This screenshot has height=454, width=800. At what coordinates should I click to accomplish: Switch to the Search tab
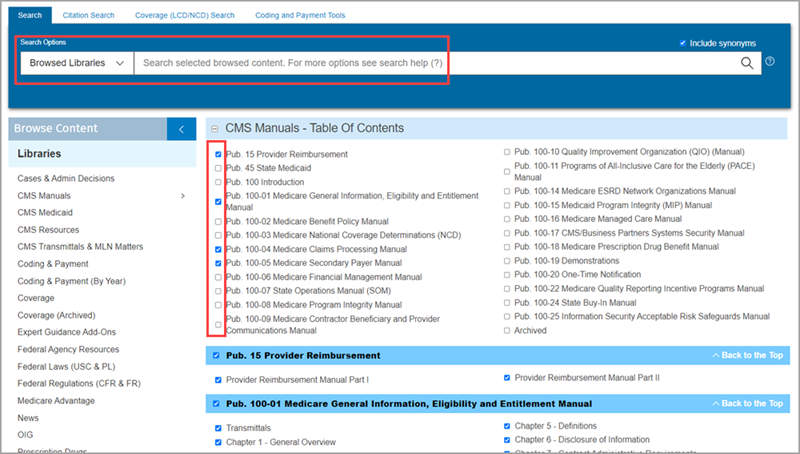tap(30, 15)
